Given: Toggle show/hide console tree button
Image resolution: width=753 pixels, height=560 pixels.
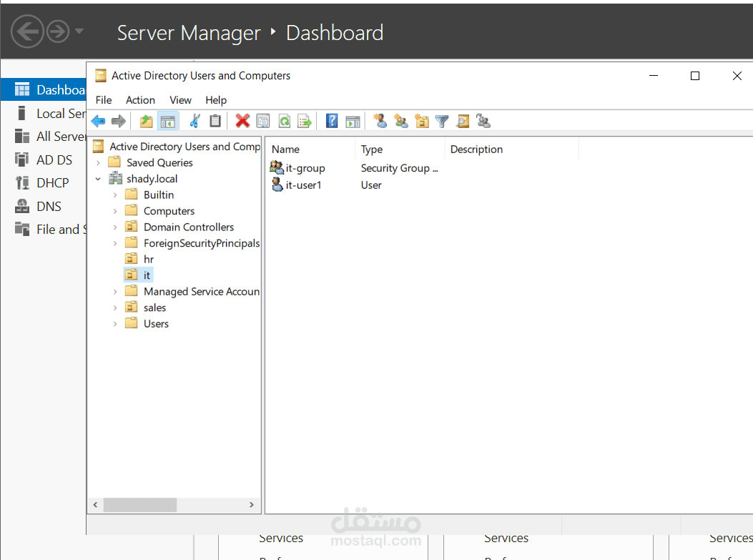Looking at the screenshot, I should (x=168, y=122).
